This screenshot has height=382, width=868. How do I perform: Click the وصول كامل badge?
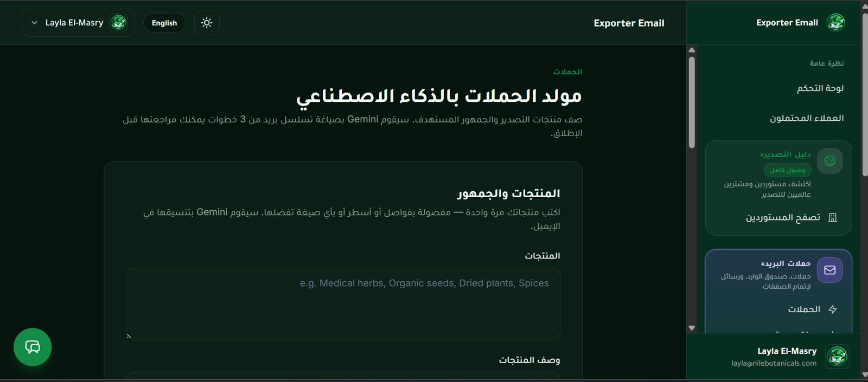click(787, 170)
